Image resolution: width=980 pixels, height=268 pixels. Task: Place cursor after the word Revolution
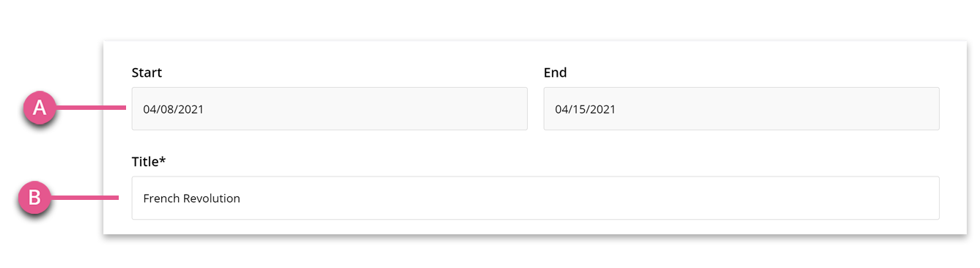click(x=241, y=198)
